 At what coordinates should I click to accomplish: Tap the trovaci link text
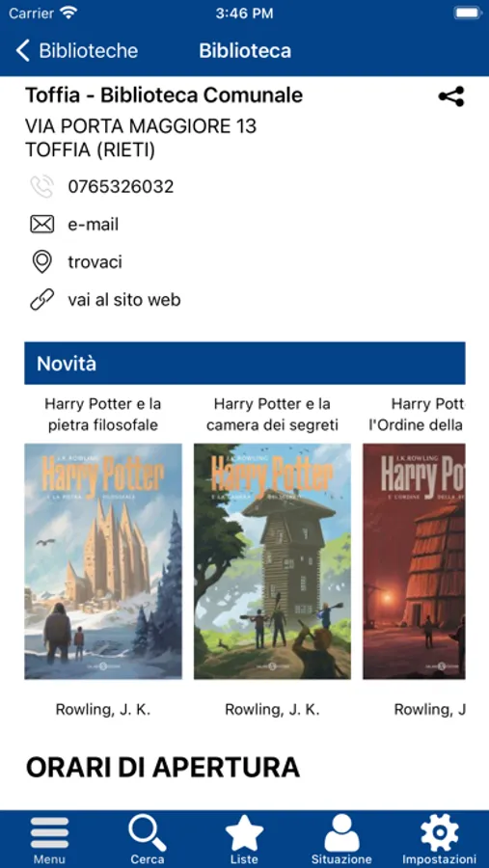coord(95,261)
